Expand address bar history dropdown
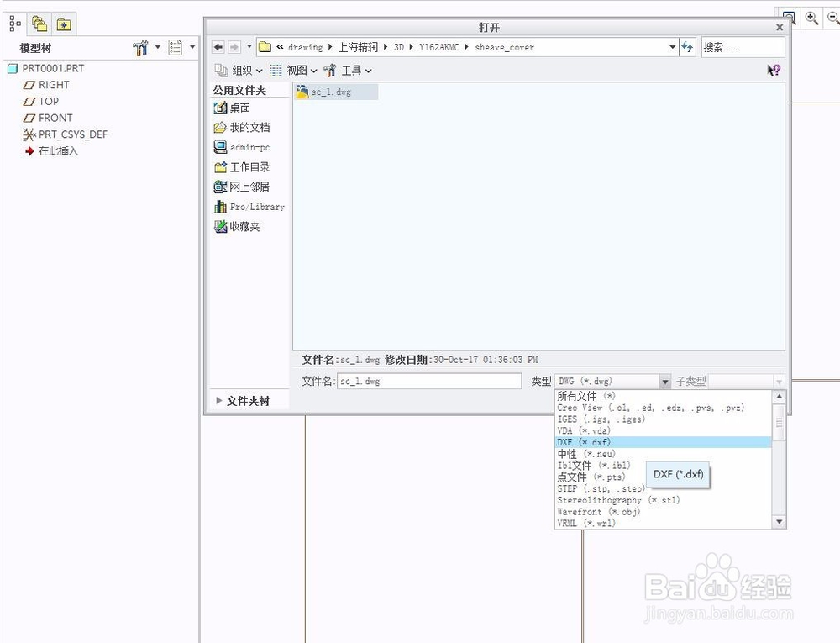Viewport: 840px width, 643px height. pyautogui.click(x=672, y=47)
